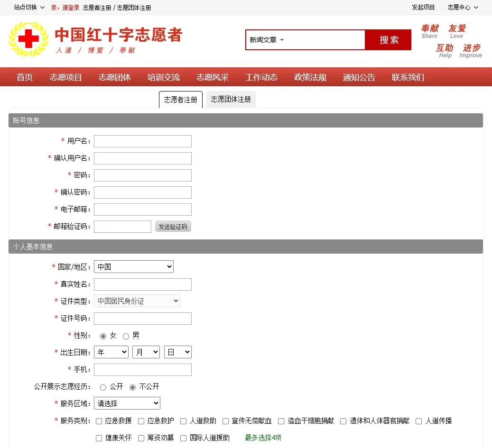Open the 证件类型 ID type dropdown
The image size is (492, 448).
click(x=137, y=301)
